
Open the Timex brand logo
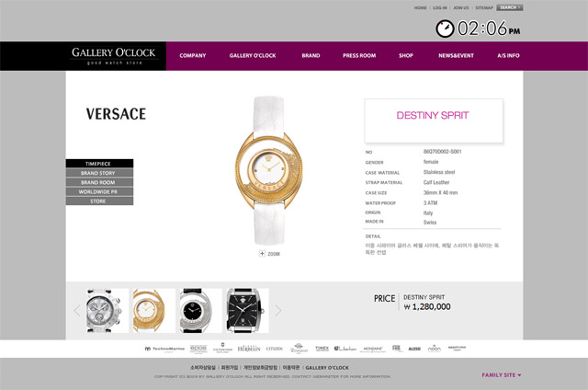tap(322, 349)
